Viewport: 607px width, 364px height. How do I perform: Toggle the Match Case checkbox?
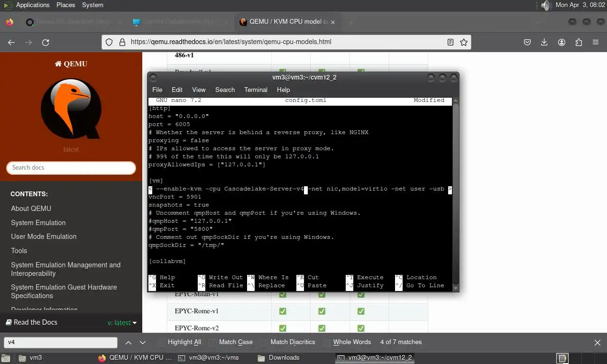pyautogui.click(x=212, y=342)
